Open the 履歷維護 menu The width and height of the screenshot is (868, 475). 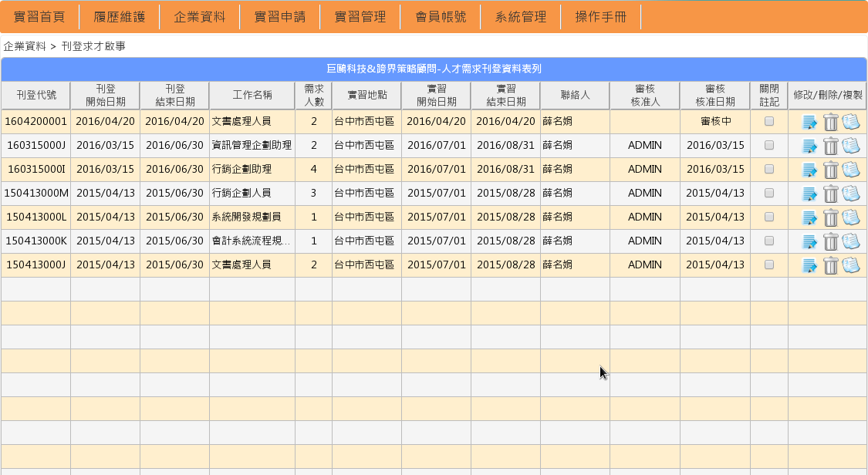point(120,17)
